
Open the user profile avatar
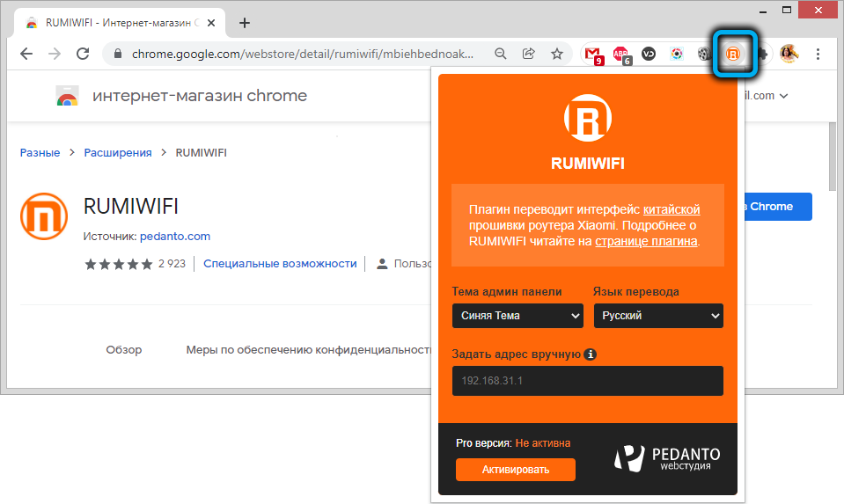click(789, 54)
